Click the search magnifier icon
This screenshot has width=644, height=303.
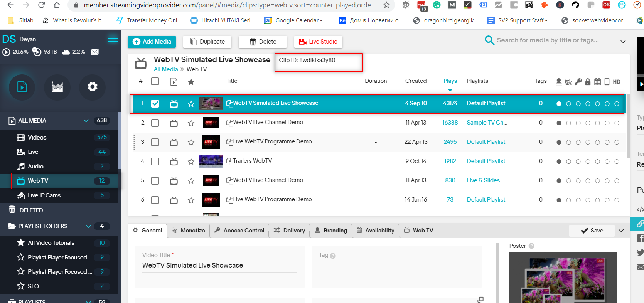click(489, 40)
